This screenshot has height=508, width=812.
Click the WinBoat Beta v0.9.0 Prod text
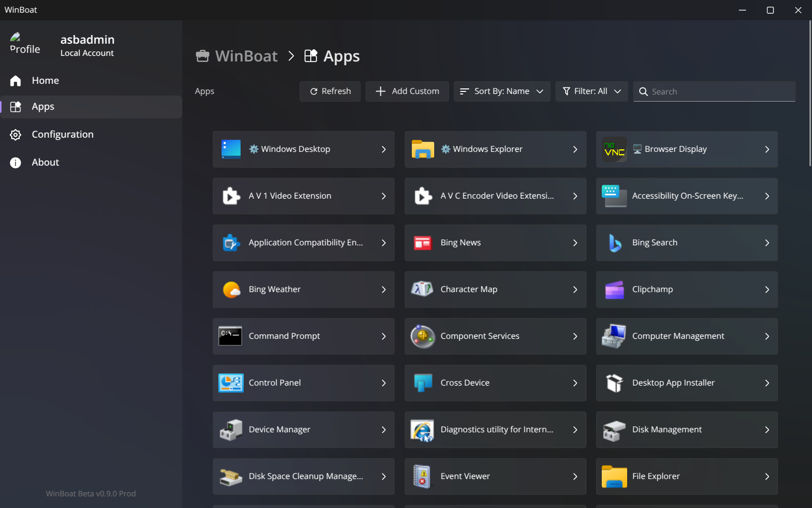click(x=91, y=494)
